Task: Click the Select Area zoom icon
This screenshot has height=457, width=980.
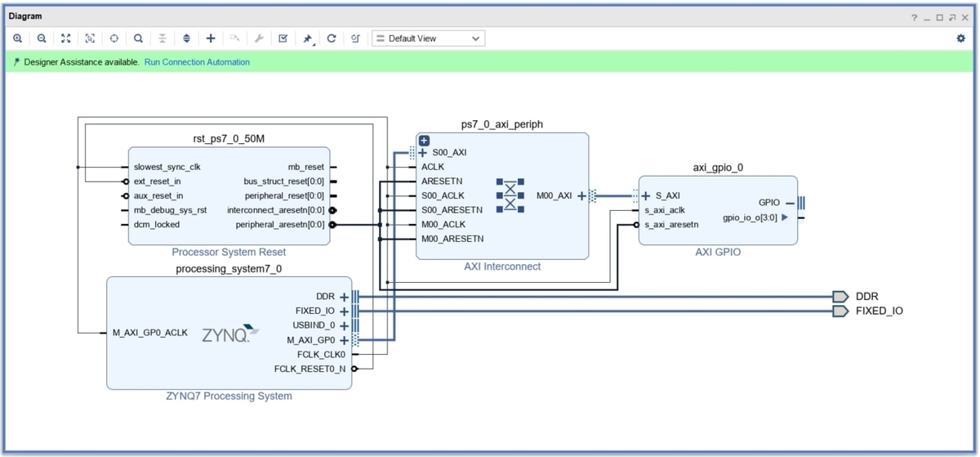Action: [90, 38]
